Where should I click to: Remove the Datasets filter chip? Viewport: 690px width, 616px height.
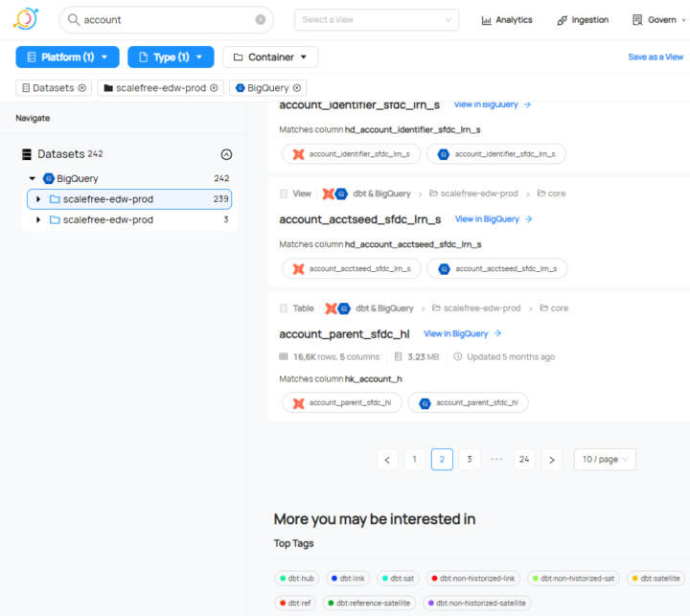[x=82, y=88]
